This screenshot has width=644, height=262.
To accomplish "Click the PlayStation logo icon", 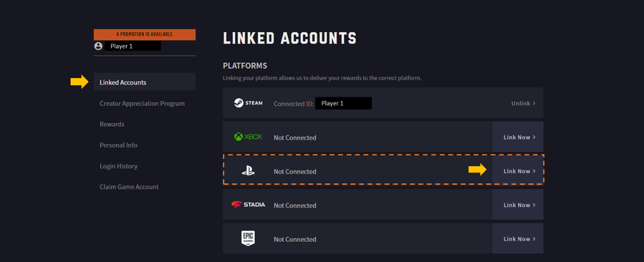I will pyautogui.click(x=248, y=171).
